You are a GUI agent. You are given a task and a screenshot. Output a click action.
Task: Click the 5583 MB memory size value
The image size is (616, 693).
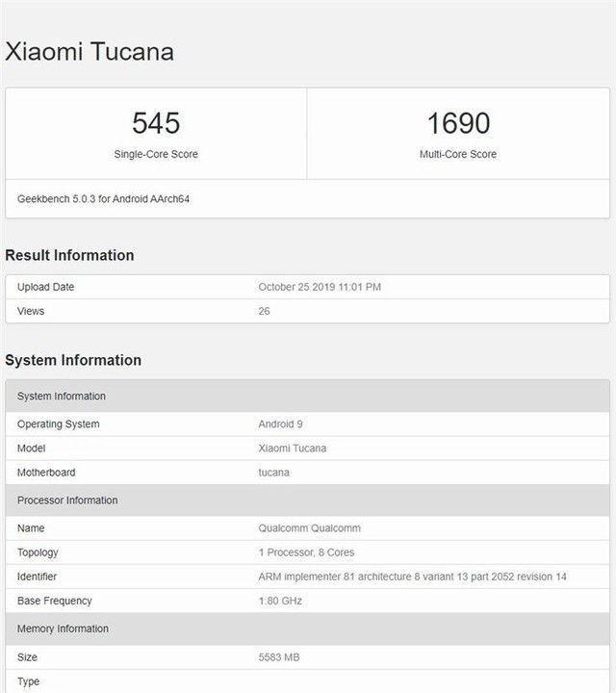279,657
